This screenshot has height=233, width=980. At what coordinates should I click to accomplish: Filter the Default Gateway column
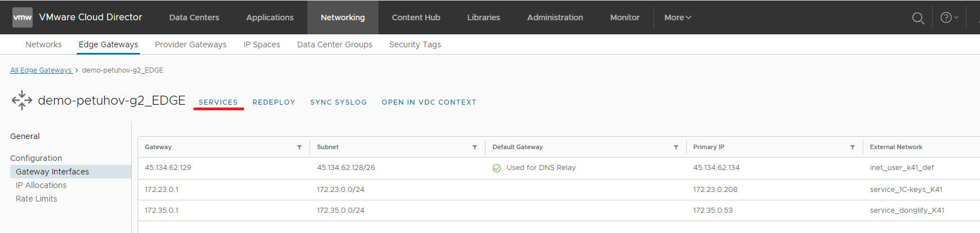(676, 147)
